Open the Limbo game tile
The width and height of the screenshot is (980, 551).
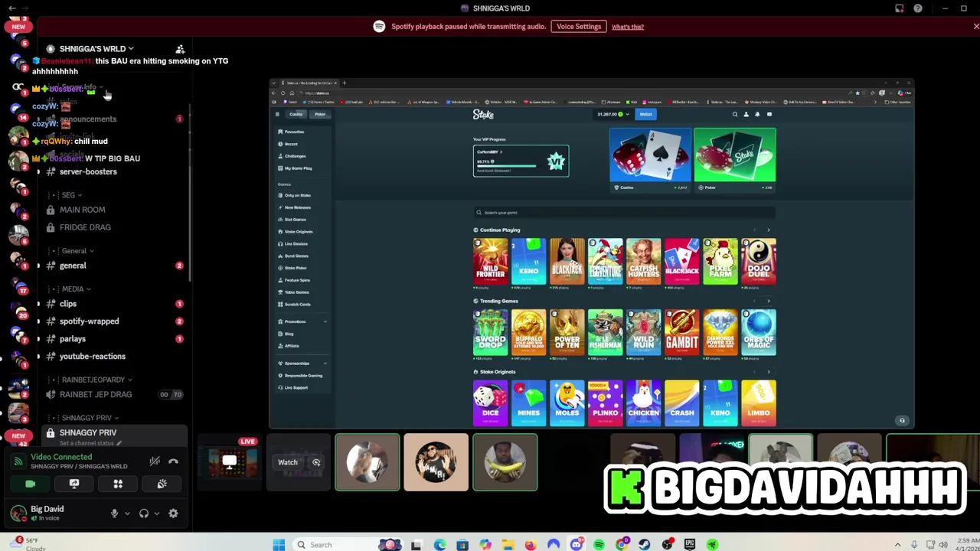click(x=759, y=403)
